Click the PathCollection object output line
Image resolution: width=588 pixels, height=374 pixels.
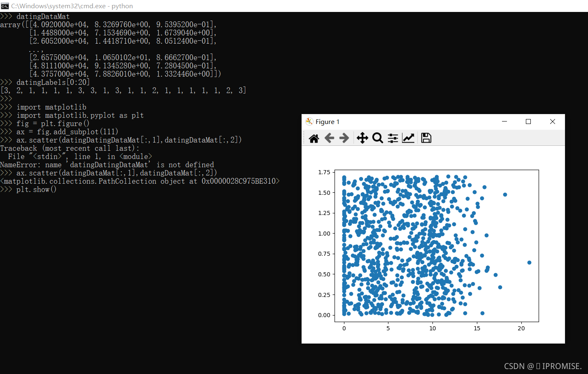[x=140, y=181]
